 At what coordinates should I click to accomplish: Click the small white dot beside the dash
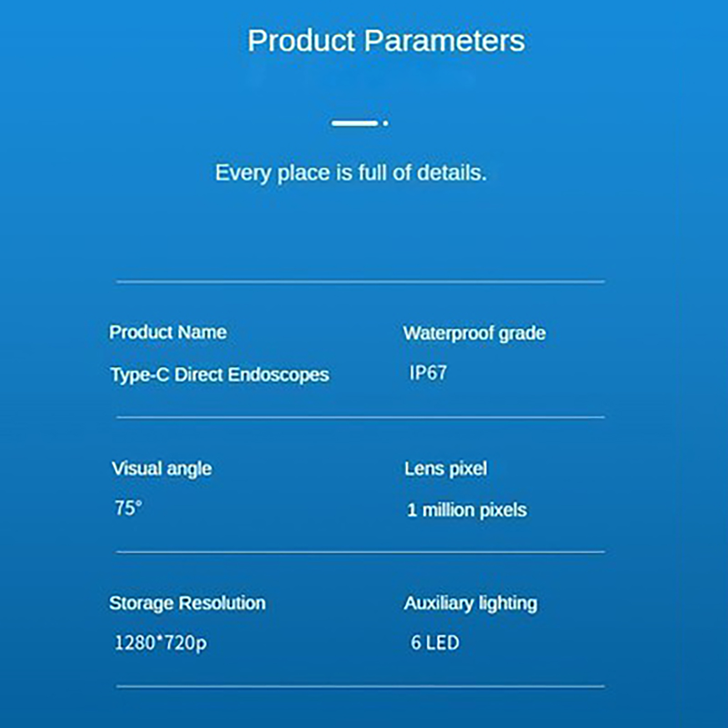click(x=385, y=123)
